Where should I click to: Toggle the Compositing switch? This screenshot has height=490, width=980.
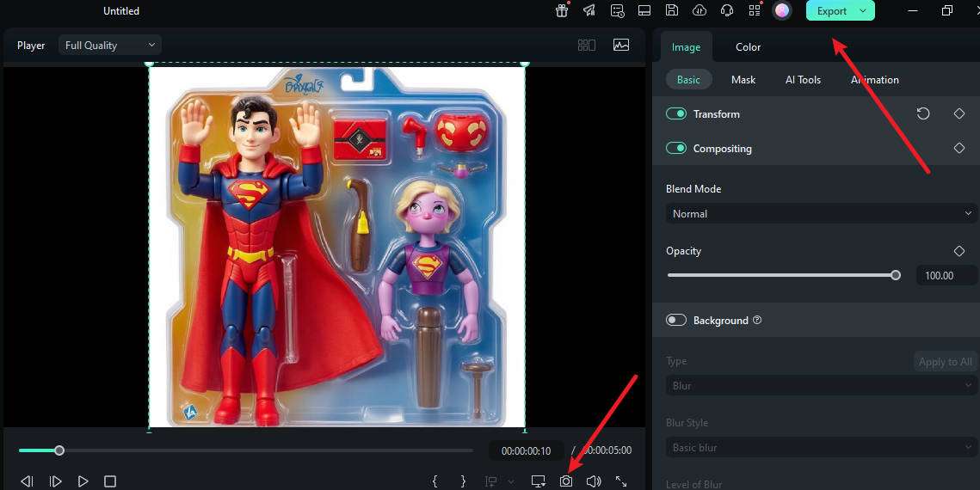(x=676, y=148)
